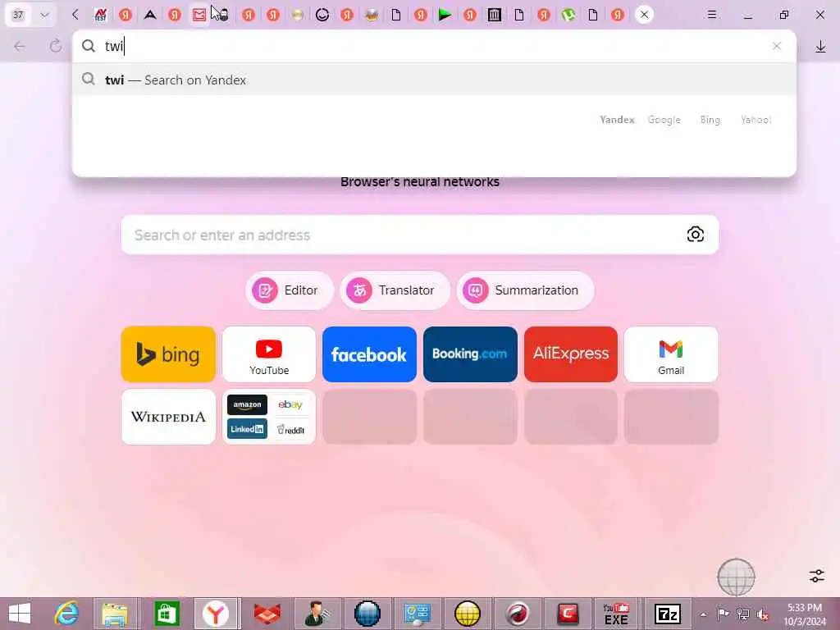The image size is (840, 630).
Task: Launch Internet Explorer from taskbar
Action: coord(67,614)
